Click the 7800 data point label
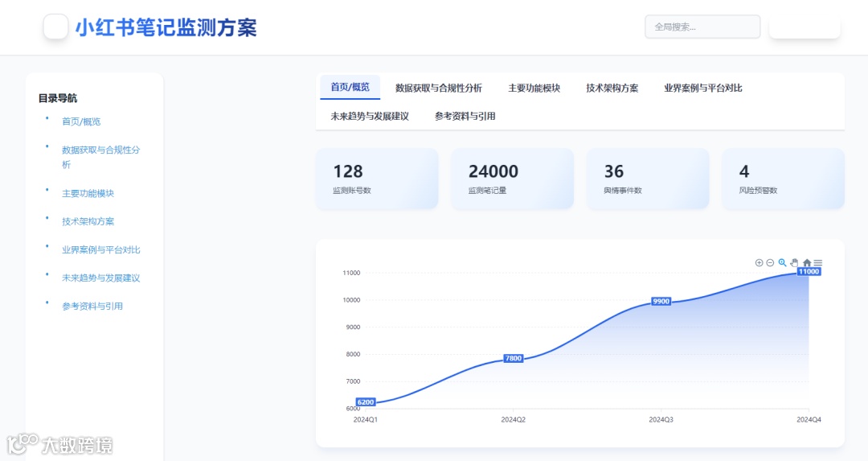The height and width of the screenshot is (461, 868). (513, 359)
